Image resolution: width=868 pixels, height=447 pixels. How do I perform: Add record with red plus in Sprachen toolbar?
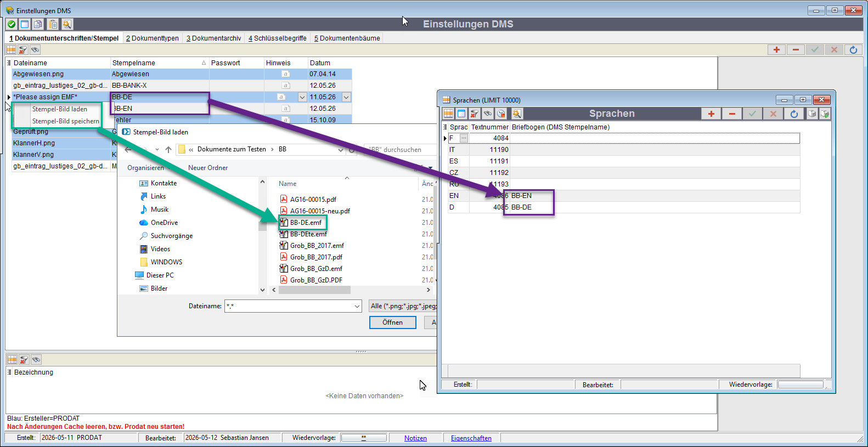(711, 114)
